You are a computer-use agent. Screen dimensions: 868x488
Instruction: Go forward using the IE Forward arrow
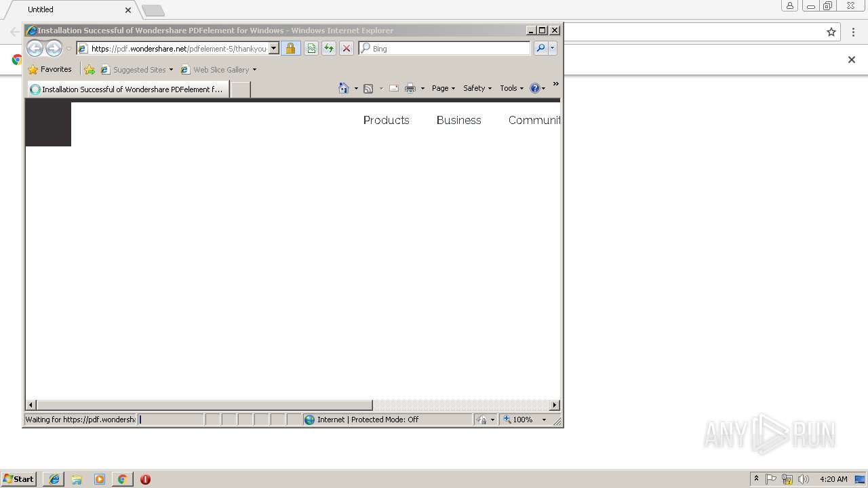[54, 48]
